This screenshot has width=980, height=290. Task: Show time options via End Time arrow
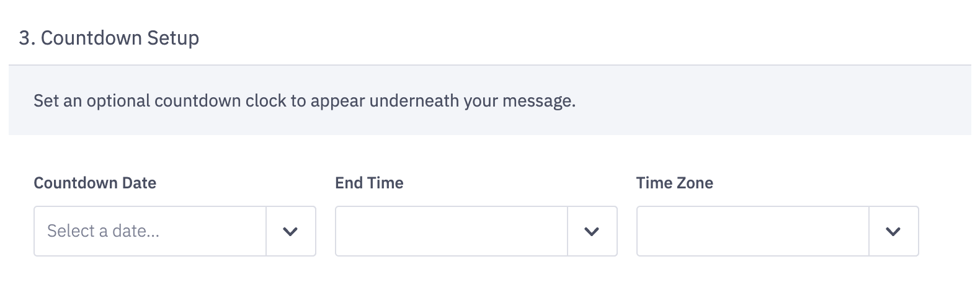[x=592, y=232]
